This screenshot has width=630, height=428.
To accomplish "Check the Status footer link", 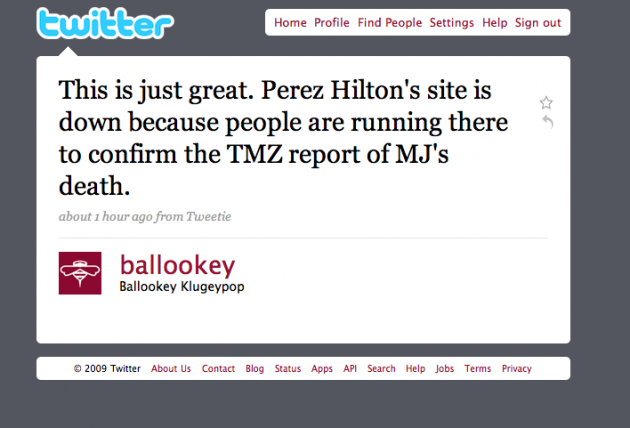I will coord(288,369).
